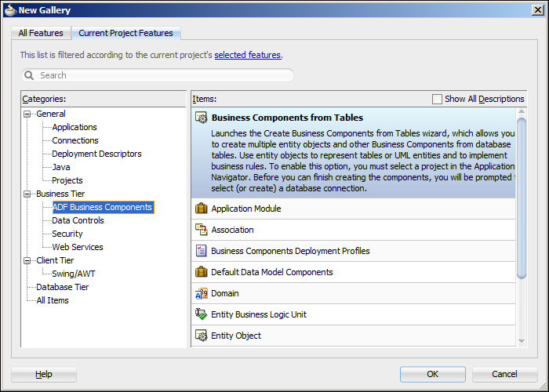Open the selected features link
Viewport: 549px width, 392px height.
pyautogui.click(x=247, y=55)
